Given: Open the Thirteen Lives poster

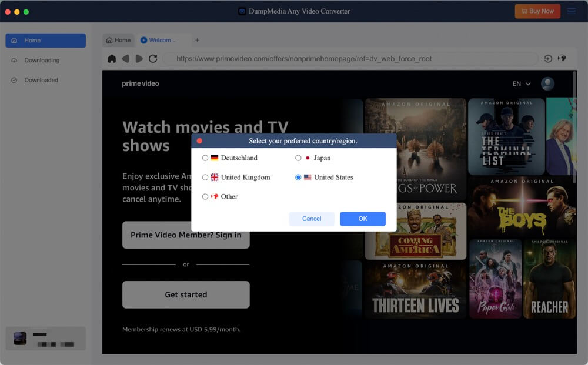Looking at the screenshot, I should (416, 290).
